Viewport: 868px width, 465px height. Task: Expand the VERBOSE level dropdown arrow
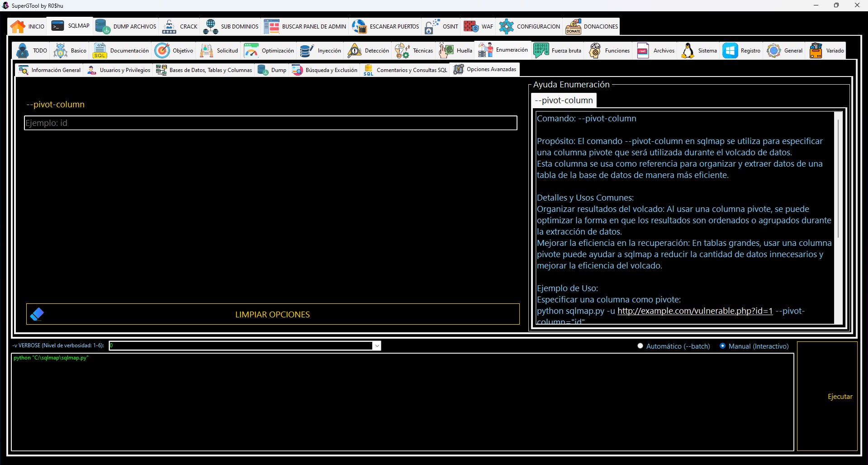377,346
